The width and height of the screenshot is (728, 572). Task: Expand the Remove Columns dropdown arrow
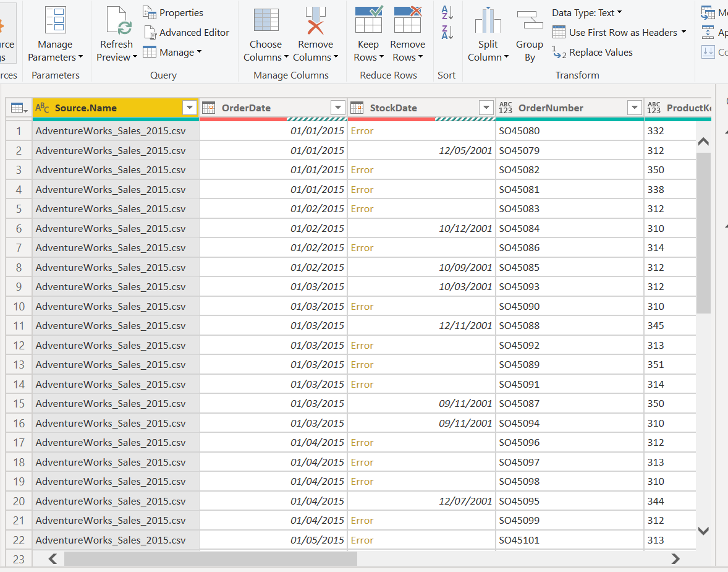336,57
